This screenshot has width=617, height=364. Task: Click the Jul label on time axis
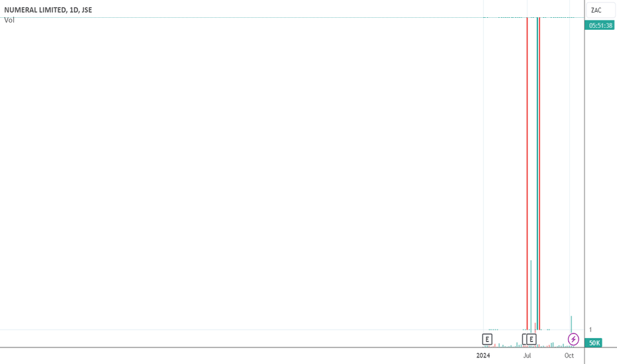pyautogui.click(x=527, y=356)
